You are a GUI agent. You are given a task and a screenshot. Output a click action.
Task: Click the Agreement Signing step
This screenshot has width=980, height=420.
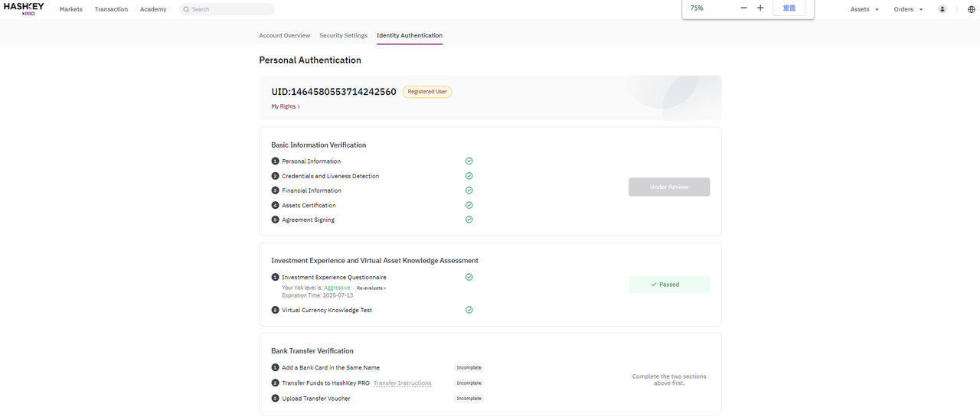tap(308, 220)
